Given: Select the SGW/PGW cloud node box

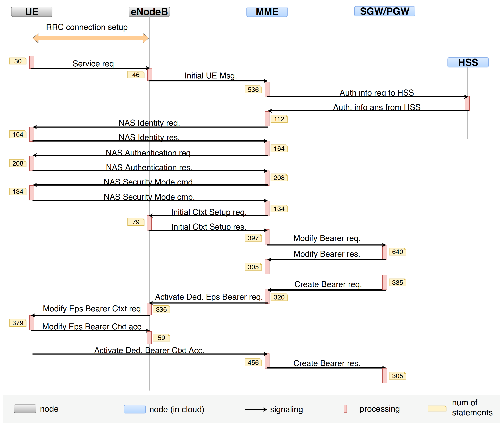Looking at the screenshot, I should pyautogui.click(x=384, y=11).
